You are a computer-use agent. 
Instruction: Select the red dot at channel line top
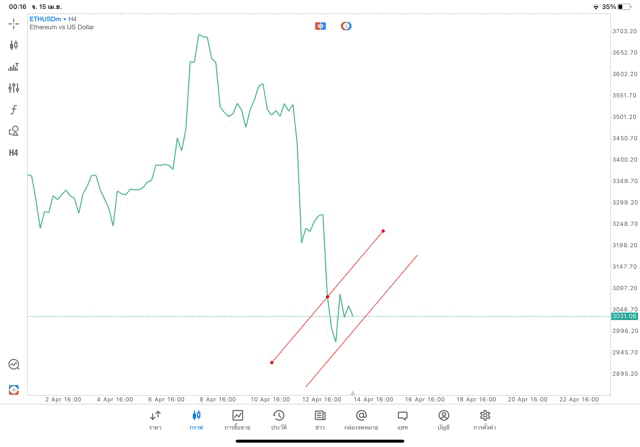click(x=383, y=231)
